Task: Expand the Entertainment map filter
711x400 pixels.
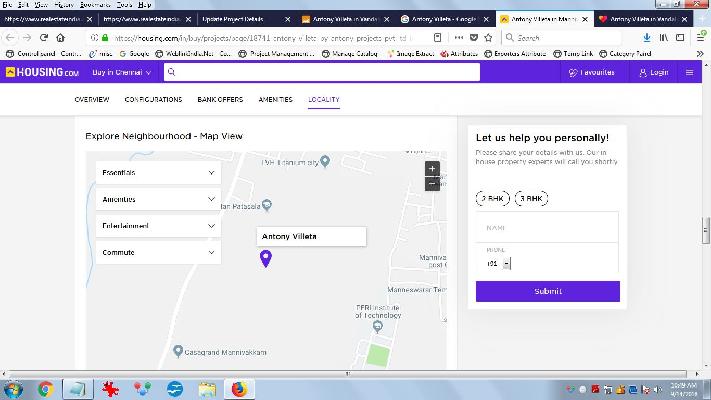Action: pos(158,225)
